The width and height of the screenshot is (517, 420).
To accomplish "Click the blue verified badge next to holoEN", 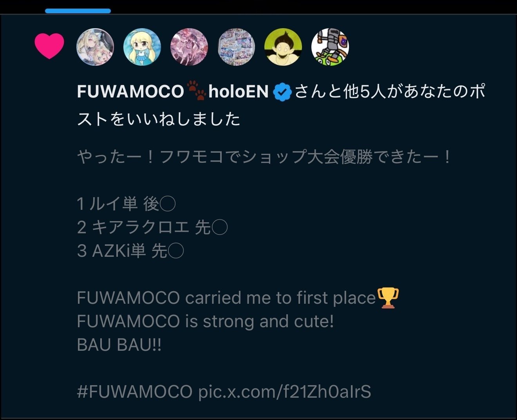I will coord(282,92).
